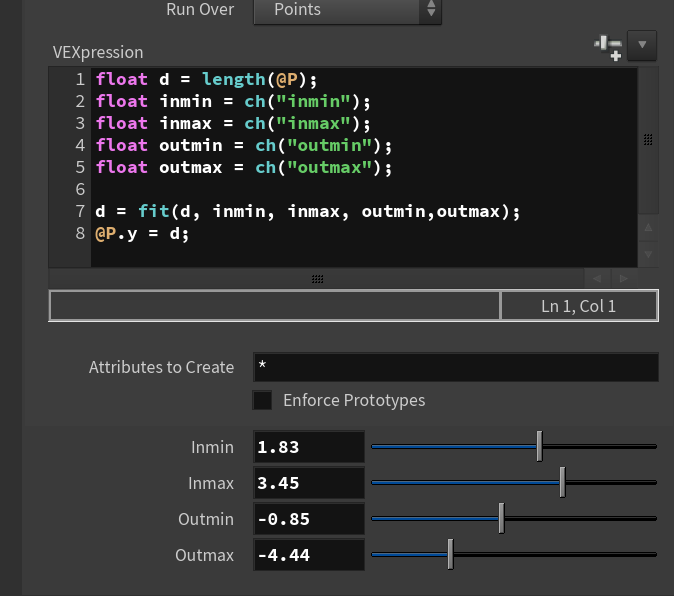The width and height of the screenshot is (674, 596).
Task: Click the Inmin parameter label
Action: [212, 447]
